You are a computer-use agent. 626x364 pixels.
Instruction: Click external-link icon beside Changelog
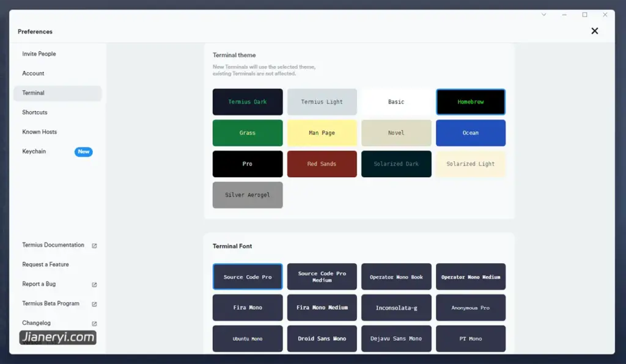(94, 324)
